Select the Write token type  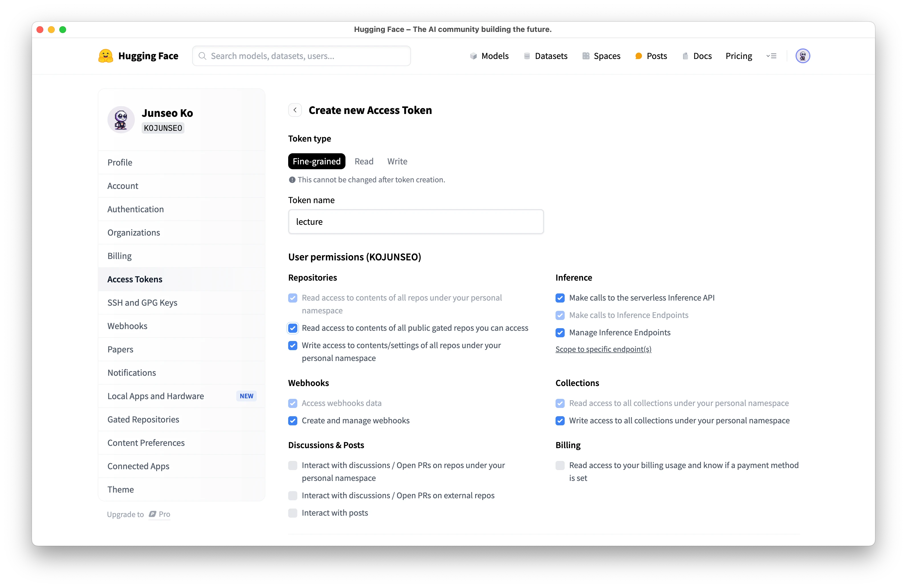[x=397, y=162]
